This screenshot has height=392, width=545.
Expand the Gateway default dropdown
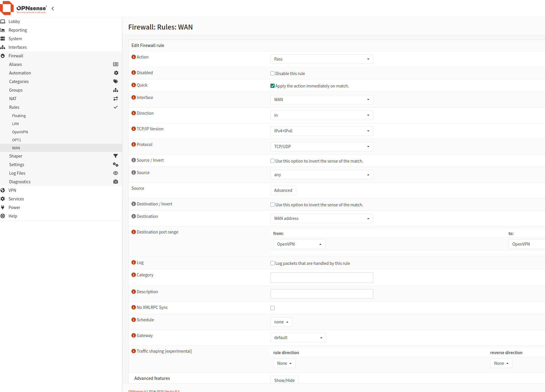click(298, 338)
